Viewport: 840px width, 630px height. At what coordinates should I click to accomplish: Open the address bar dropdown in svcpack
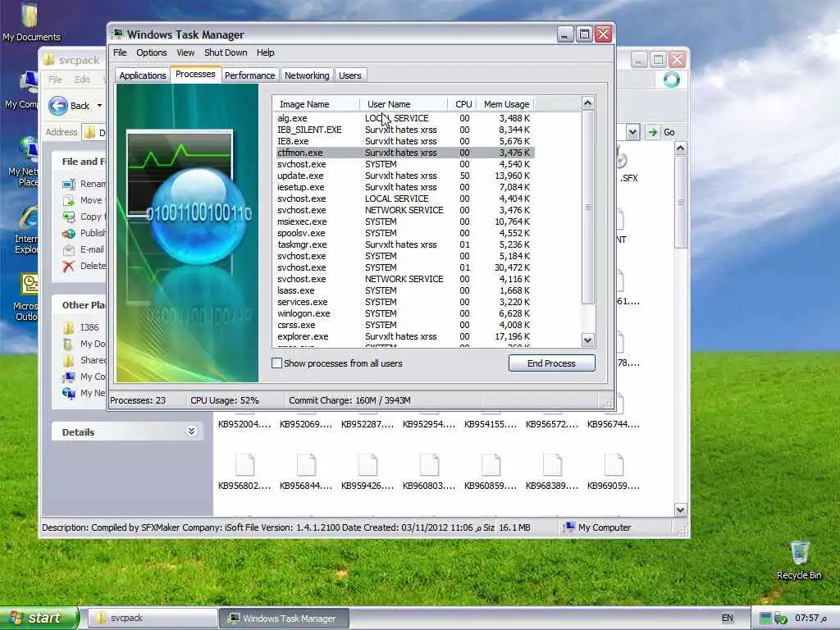pos(632,132)
